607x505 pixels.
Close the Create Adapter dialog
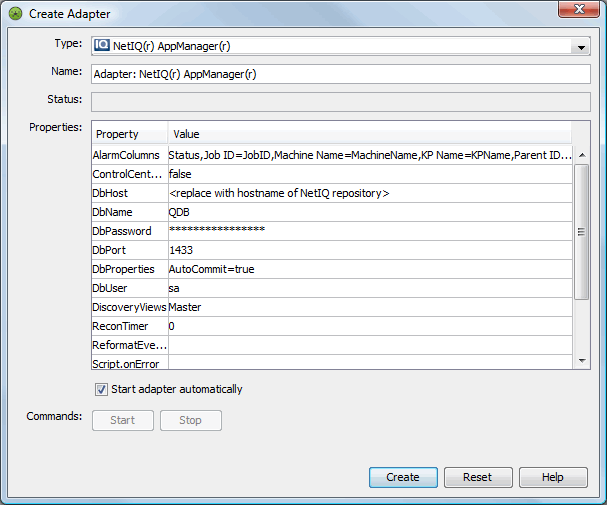(579, 9)
